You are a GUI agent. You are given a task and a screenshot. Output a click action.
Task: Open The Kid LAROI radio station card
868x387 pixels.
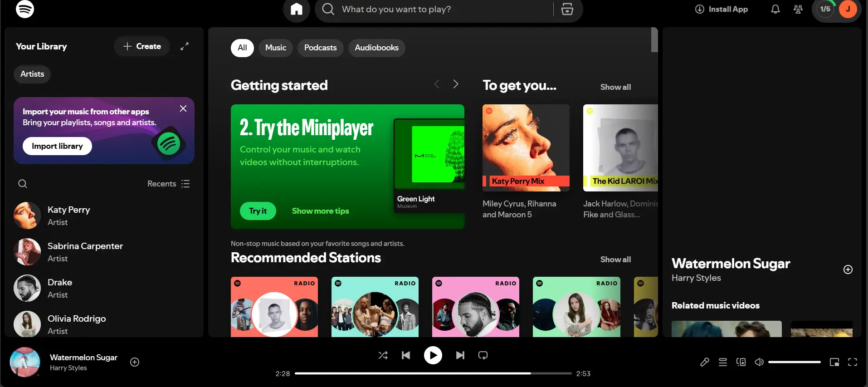click(x=274, y=307)
